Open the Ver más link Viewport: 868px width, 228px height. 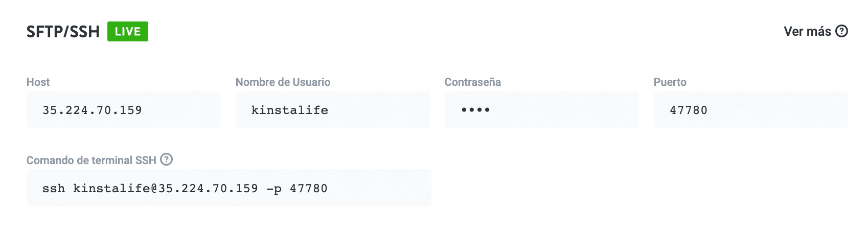pos(807,31)
